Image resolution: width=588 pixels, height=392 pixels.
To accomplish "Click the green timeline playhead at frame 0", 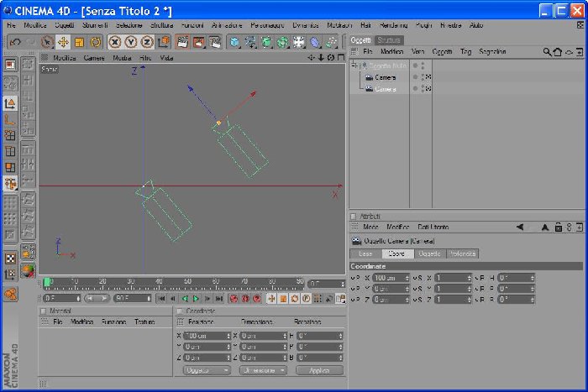I will click(47, 283).
